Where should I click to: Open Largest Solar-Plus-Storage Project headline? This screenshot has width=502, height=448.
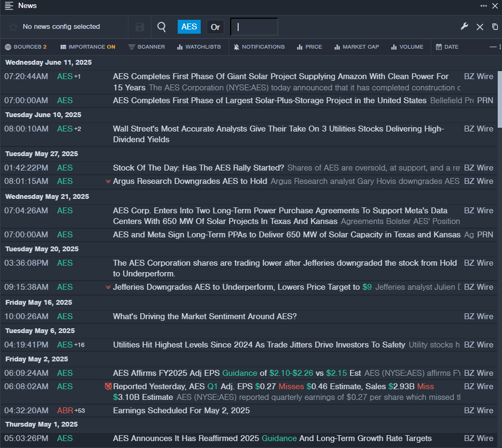(x=270, y=101)
